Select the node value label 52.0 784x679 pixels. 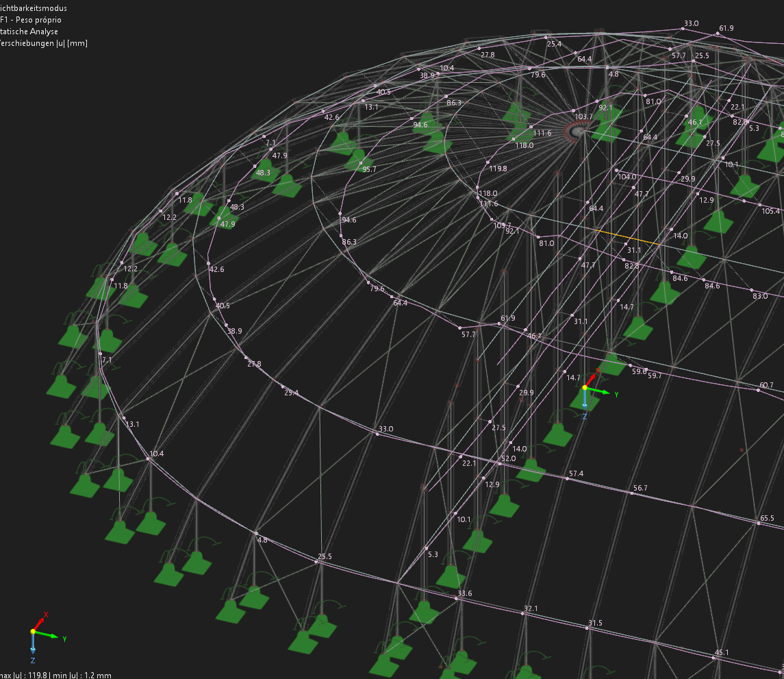508,458
